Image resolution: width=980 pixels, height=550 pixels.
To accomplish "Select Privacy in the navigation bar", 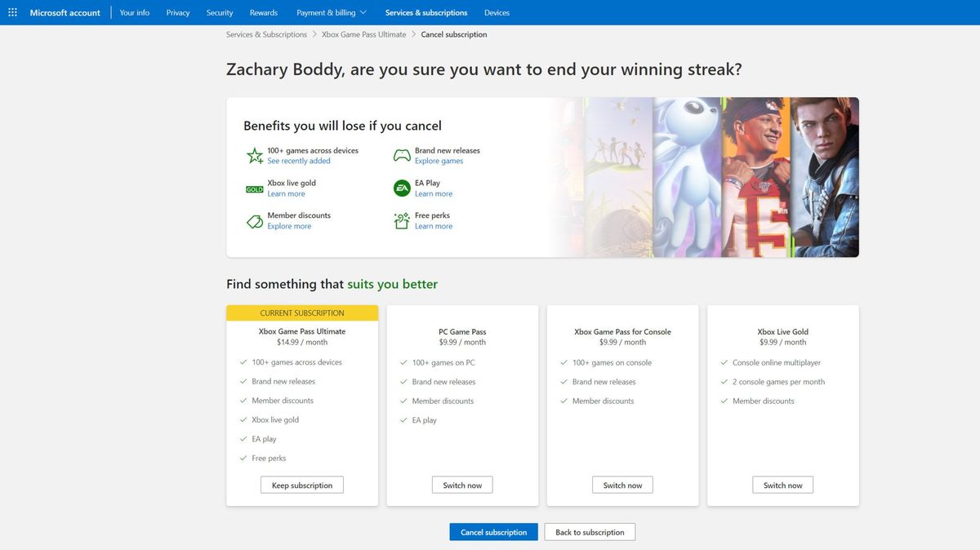I will tap(177, 12).
